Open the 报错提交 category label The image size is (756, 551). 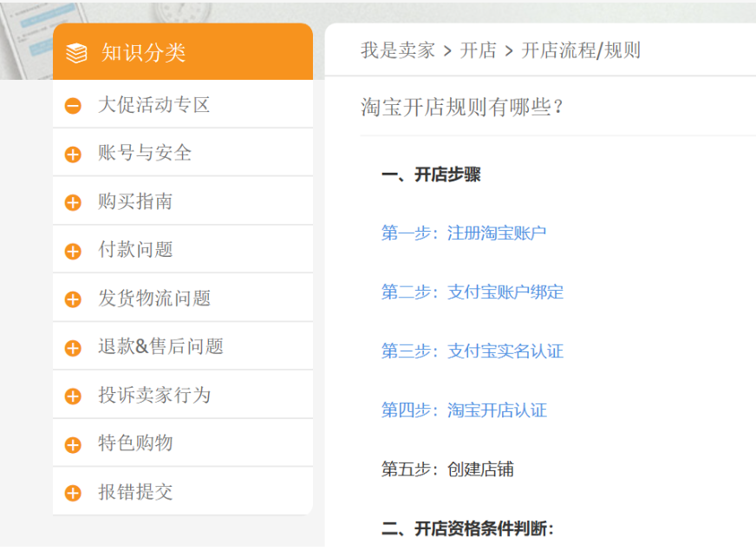pos(135,492)
